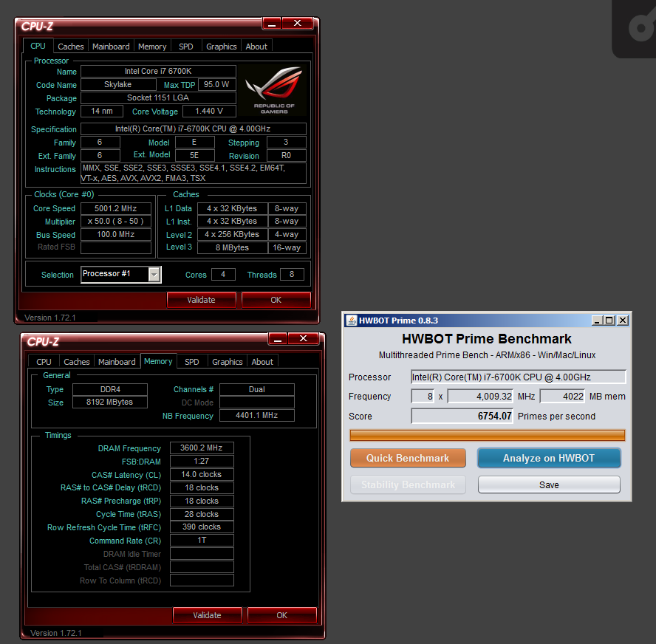The height and width of the screenshot is (644, 656).
Task: Click the Bus Speed value 100.0 MHz
Action: click(x=115, y=235)
